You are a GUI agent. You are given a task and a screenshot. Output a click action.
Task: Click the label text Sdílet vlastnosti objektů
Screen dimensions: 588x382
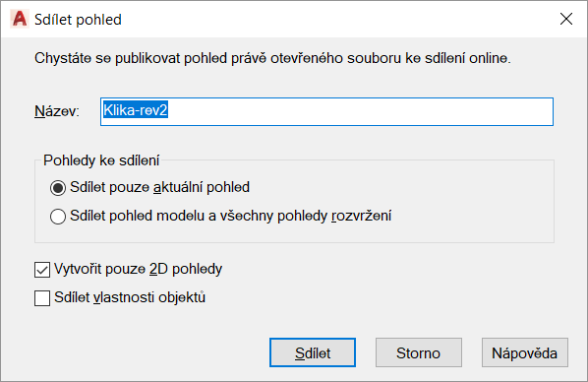click(130, 297)
